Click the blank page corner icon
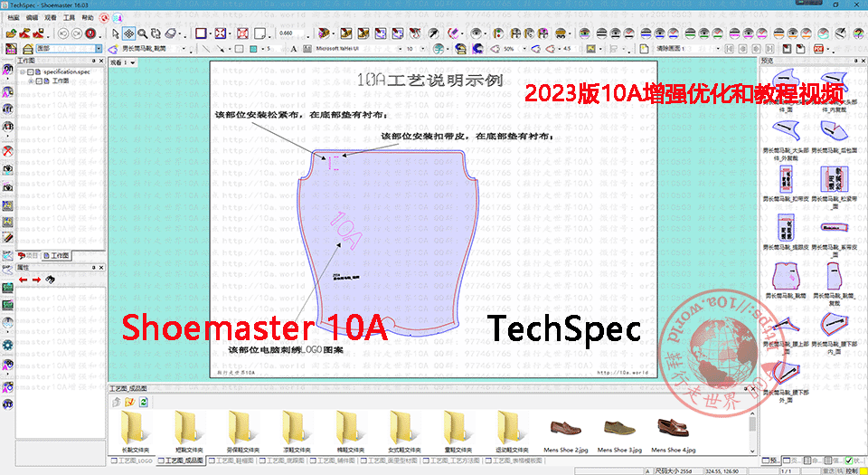 [x=259, y=33]
